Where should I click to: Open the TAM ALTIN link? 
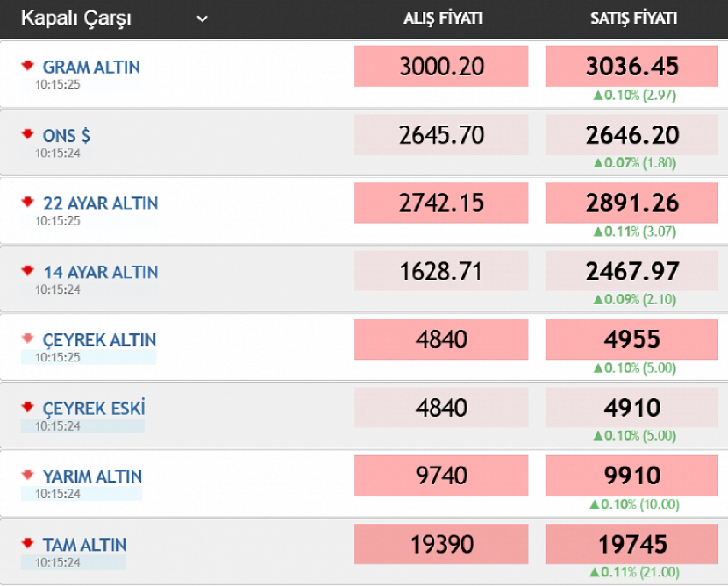(x=85, y=545)
